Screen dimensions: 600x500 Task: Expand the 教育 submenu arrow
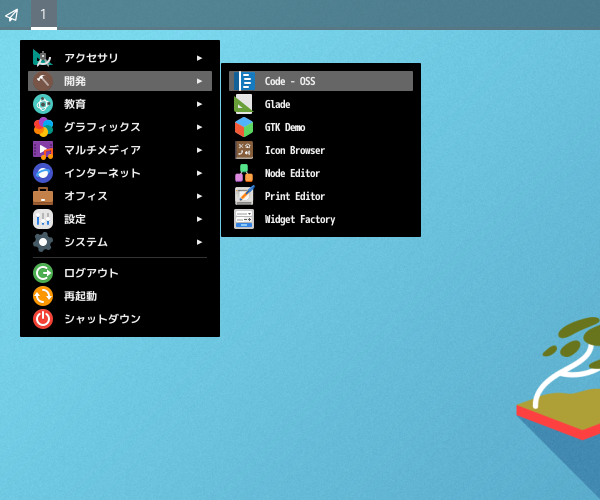coord(200,104)
